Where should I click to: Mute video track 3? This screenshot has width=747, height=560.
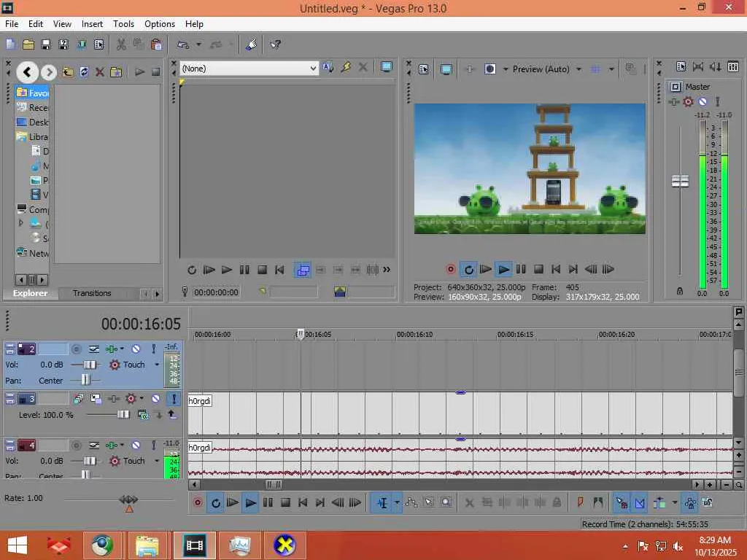pos(156,399)
